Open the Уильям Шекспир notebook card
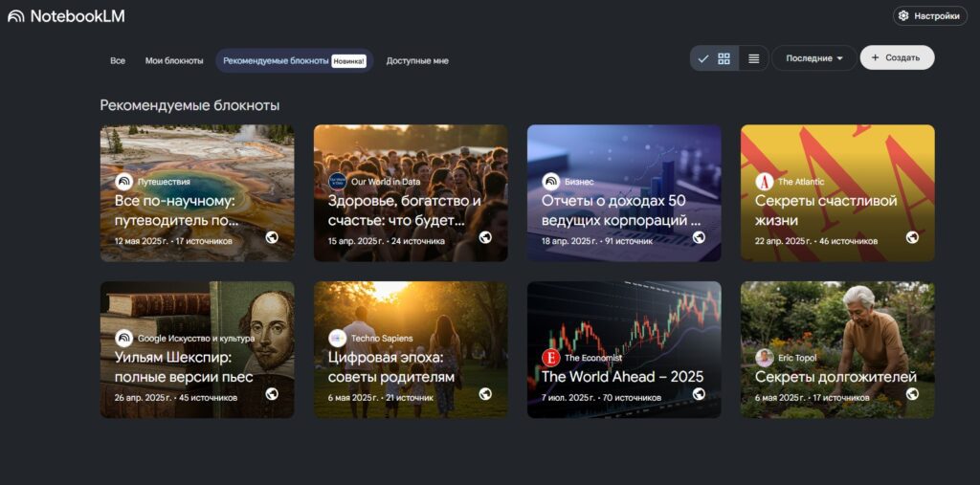The height and width of the screenshot is (485, 980). 197,349
